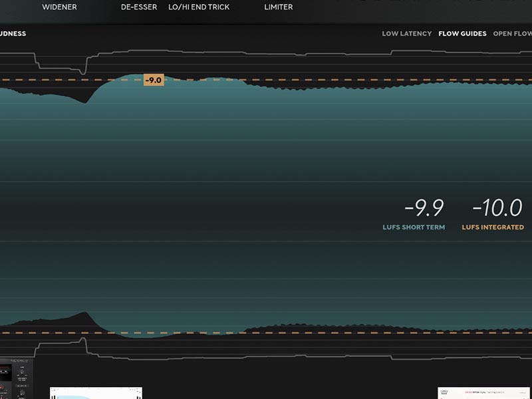Toggle the Open Flow option
Image resolution: width=532 pixels, height=399 pixels.
click(512, 34)
